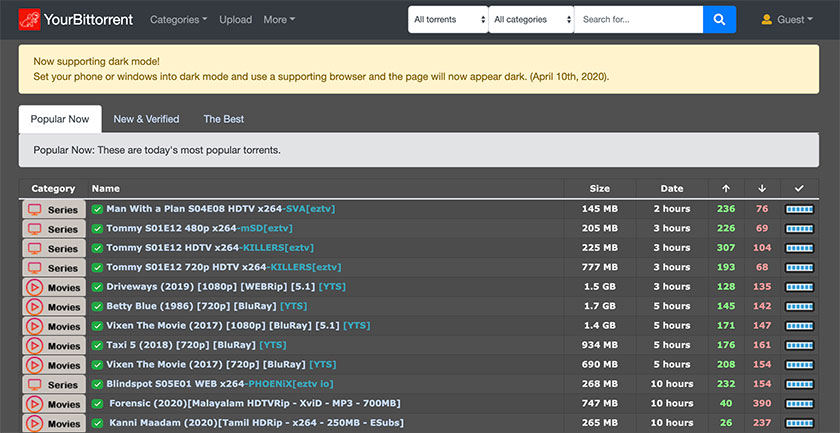840x433 pixels.
Task: Click Movies category icon for Driveways (2019)
Action: coord(35,287)
